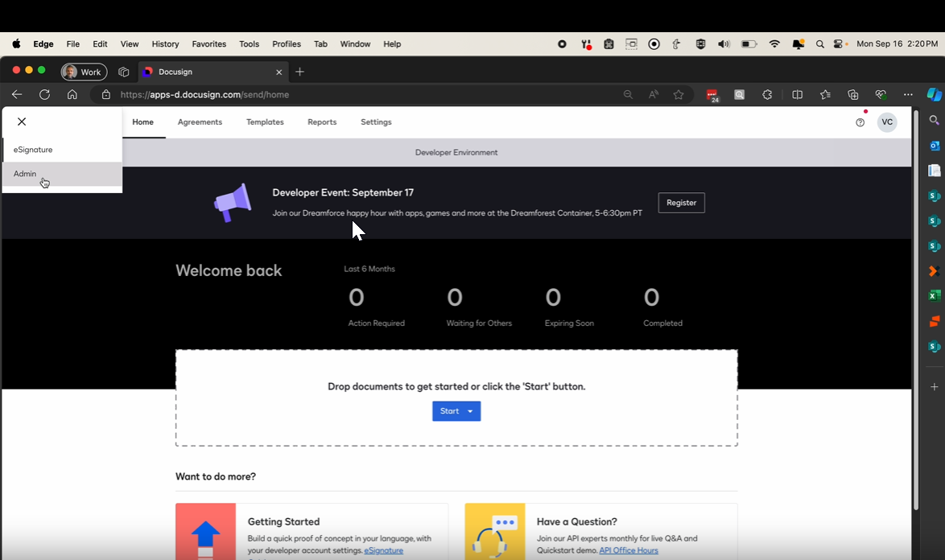Expand the Start button dropdown arrow
Screen dimensions: 945x560
click(471, 411)
